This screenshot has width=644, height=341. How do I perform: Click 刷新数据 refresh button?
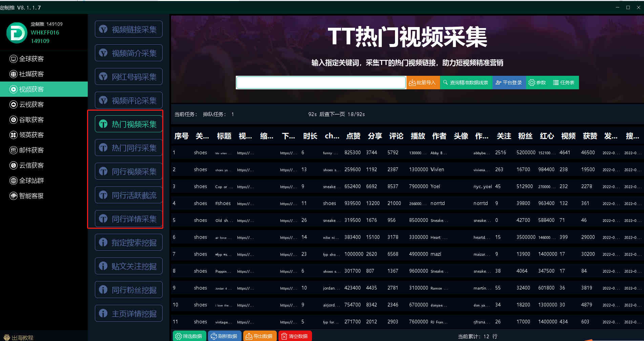[x=225, y=336]
